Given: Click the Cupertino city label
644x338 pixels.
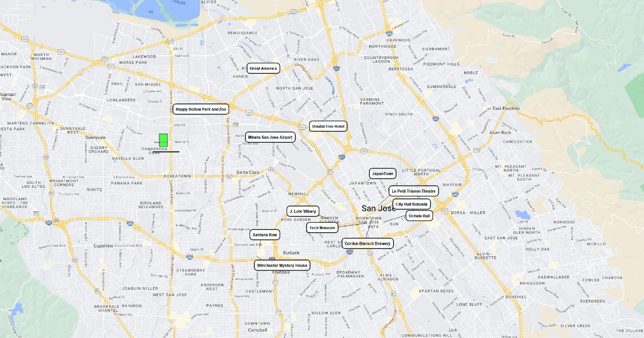Looking at the screenshot, I should (x=104, y=245).
